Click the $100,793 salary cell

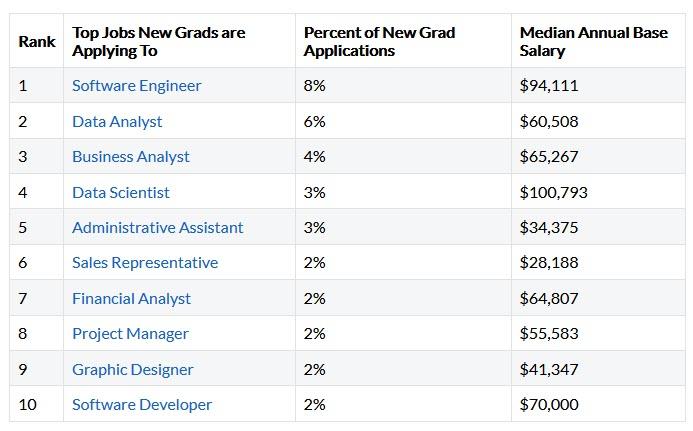[x=554, y=193]
